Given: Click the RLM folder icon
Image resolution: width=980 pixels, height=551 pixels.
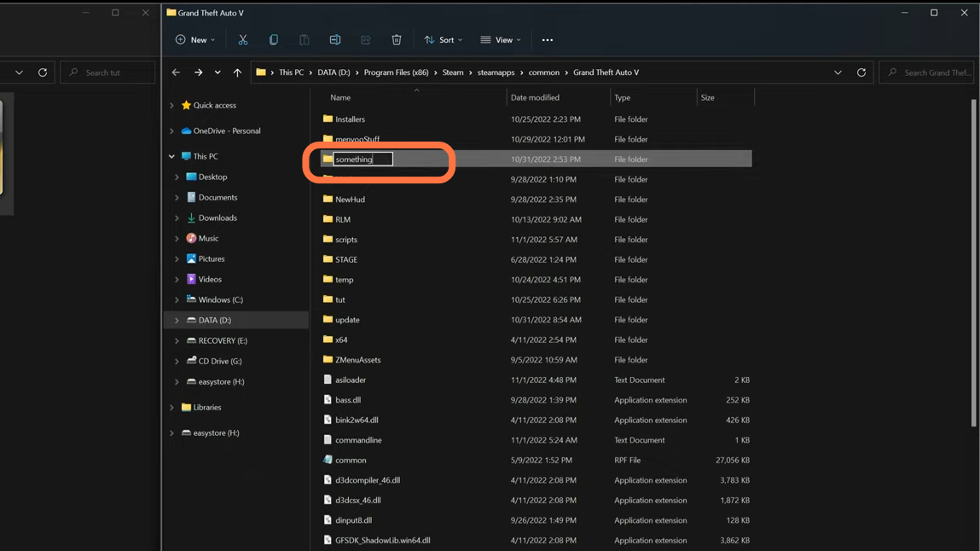Looking at the screenshot, I should (x=328, y=219).
